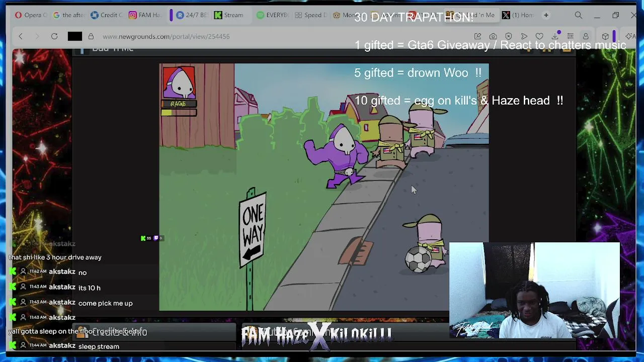The height and width of the screenshot is (362, 644).
Task: Click the purple character portrait in game HUD
Action: [179, 82]
